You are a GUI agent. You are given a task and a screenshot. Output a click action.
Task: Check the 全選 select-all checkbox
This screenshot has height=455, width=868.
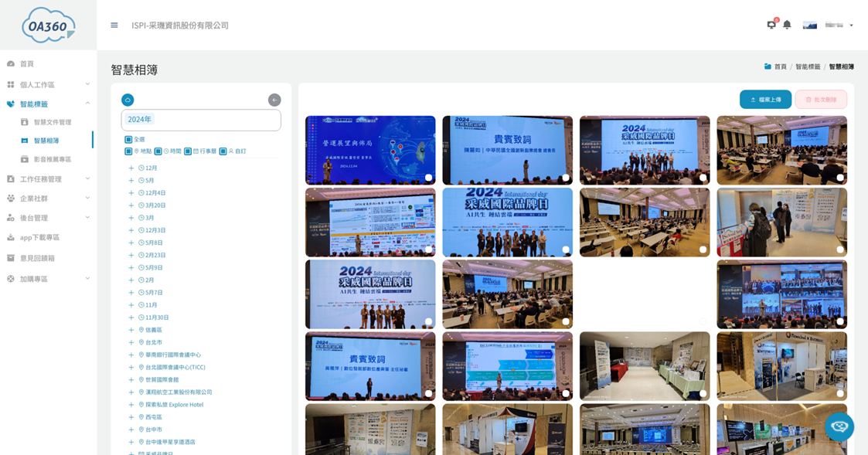click(128, 140)
